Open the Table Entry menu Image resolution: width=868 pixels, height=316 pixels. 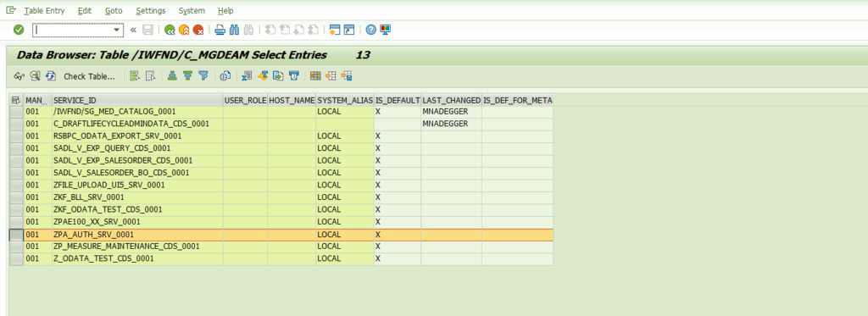[x=44, y=10]
